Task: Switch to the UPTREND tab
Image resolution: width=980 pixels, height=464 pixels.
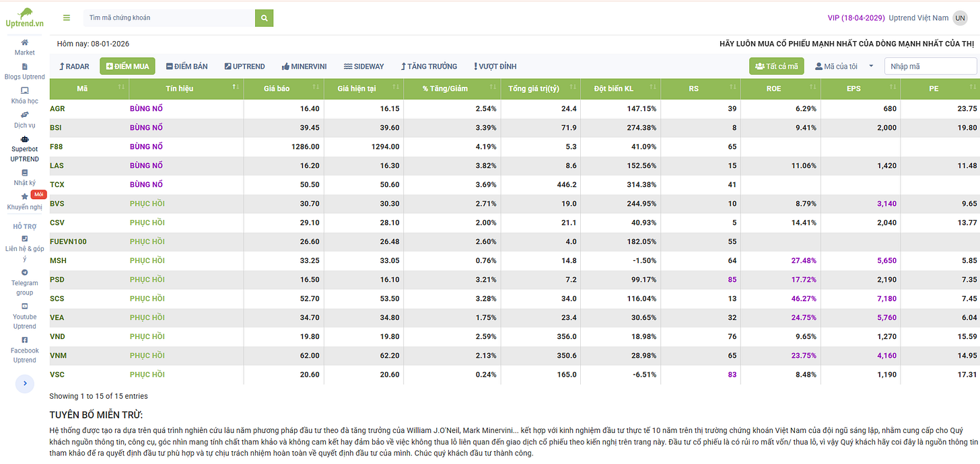Action: 244,66
